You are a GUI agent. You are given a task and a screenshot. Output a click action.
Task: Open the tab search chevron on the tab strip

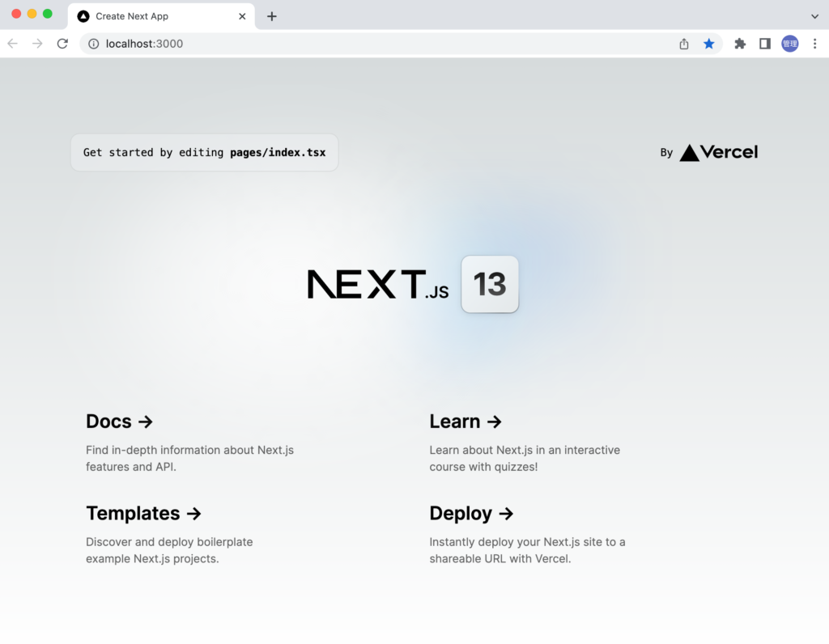pos(815,15)
